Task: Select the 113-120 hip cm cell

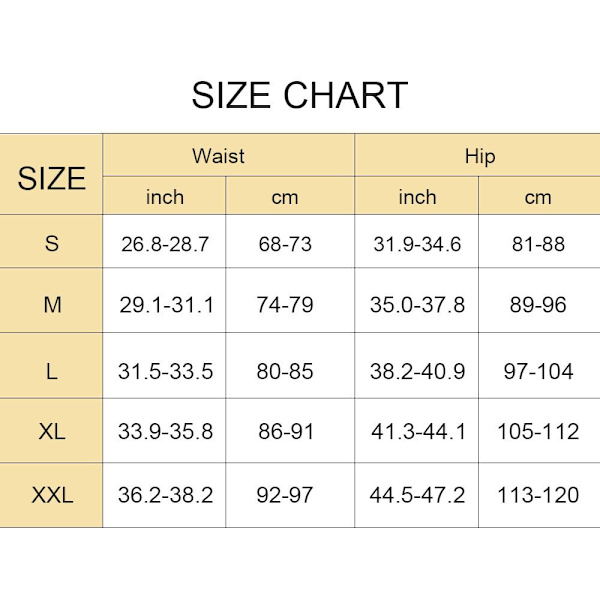Action: click(538, 494)
